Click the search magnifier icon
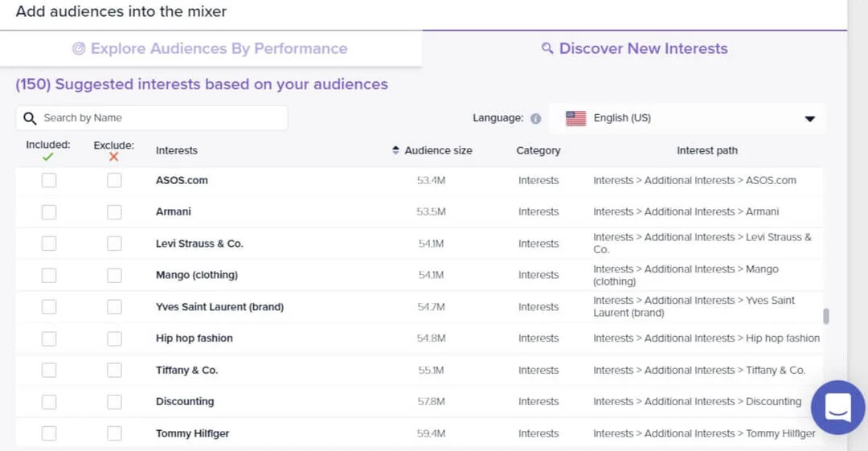This screenshot has width=868, height=451. coord(30,118)
